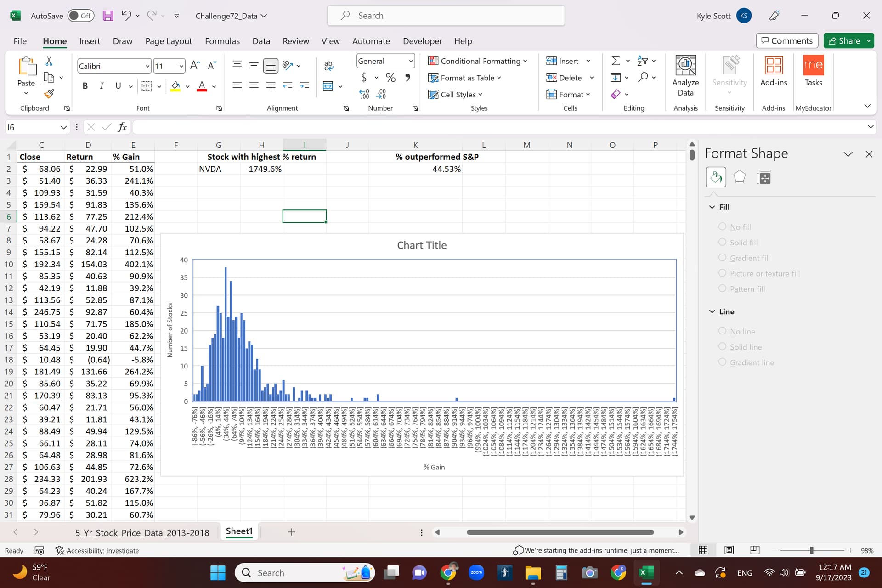Close the Format Shape pane

click(x=869, y=154)
